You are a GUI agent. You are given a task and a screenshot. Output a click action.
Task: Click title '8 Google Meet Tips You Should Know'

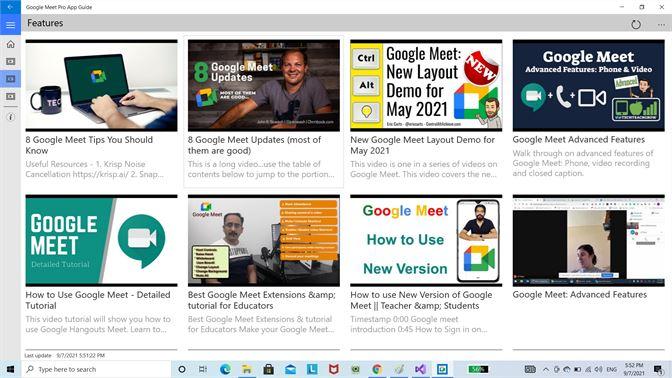(x=89, y=145)
